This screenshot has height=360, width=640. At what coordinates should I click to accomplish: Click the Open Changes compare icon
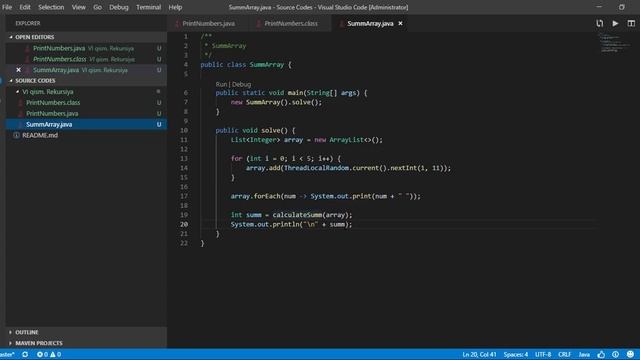point(599,24)
